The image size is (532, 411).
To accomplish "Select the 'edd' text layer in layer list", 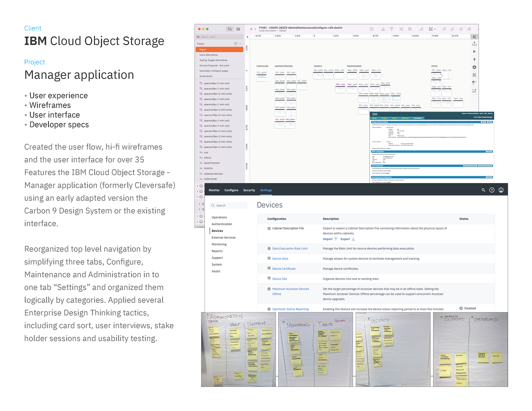I will [x=206, y=153].
